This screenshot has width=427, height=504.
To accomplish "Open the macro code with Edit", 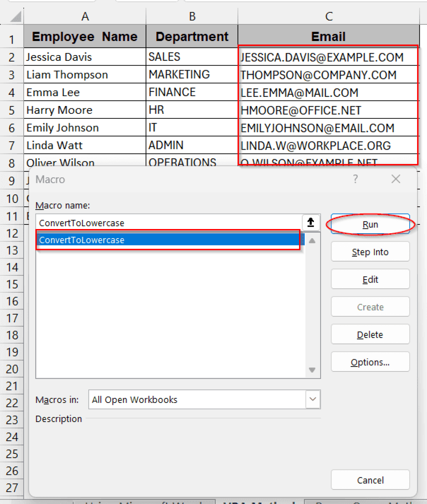I will (x=370, y=279).
